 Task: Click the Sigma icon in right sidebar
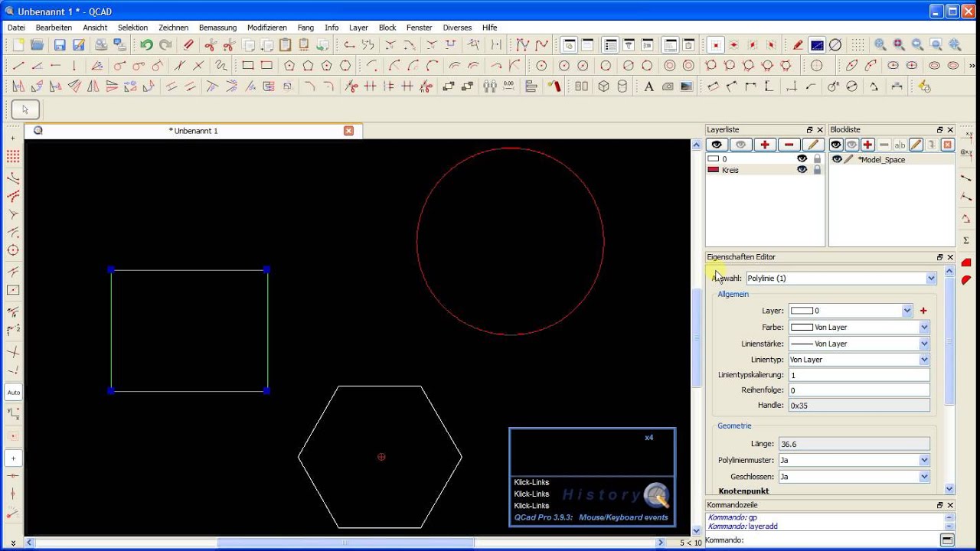point(966,240)
